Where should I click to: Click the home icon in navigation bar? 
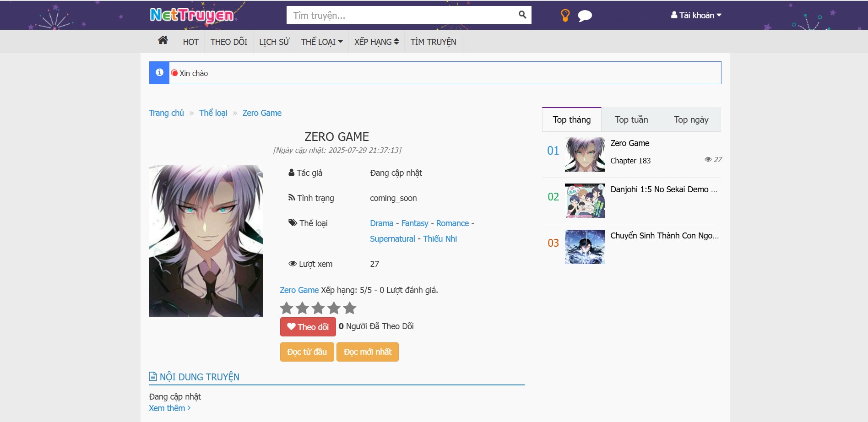(163, 41)
